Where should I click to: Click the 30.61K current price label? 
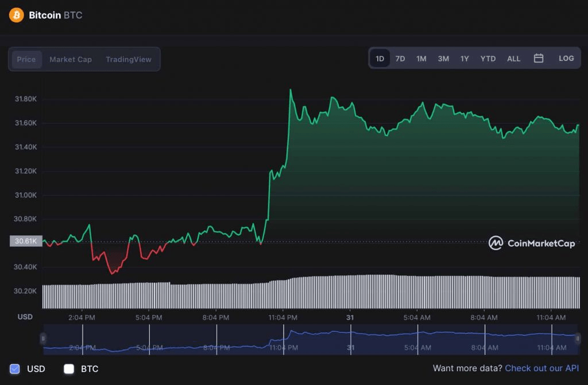25,241
